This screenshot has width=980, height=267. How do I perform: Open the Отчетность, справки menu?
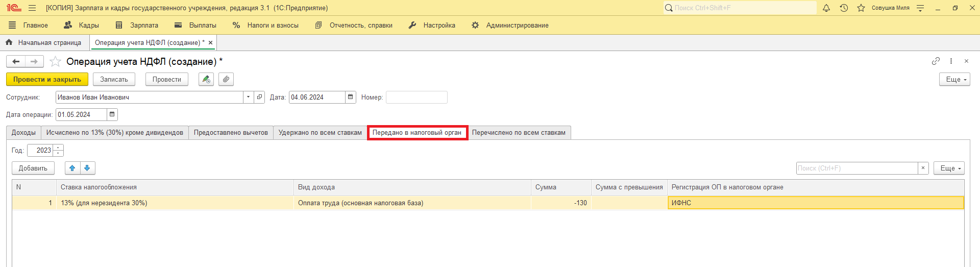click(354, 26)
